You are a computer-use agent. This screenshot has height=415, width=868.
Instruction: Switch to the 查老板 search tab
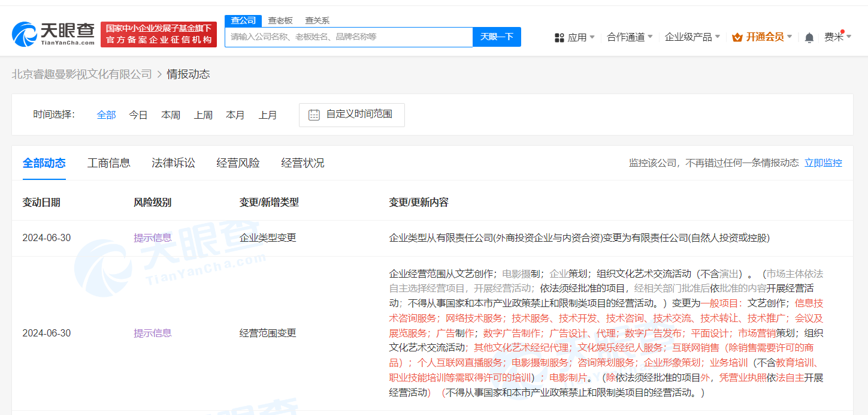pyautogui.click(x=279, y=20)
